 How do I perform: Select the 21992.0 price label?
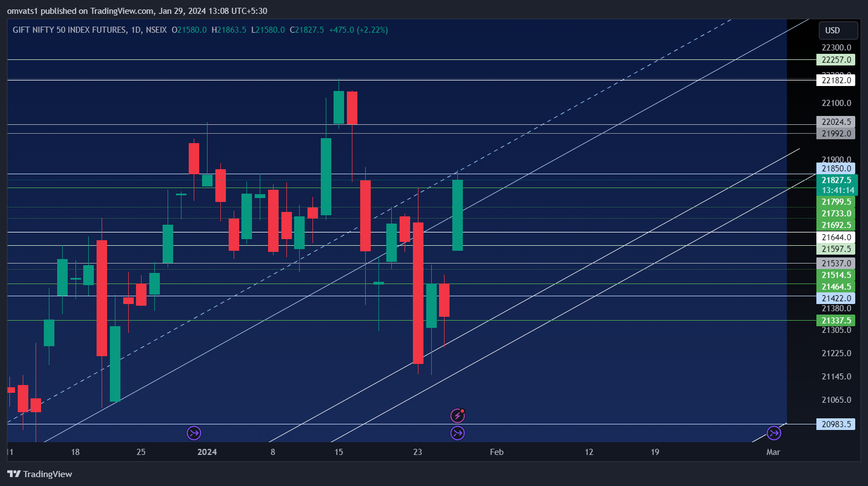coord(836,134)
